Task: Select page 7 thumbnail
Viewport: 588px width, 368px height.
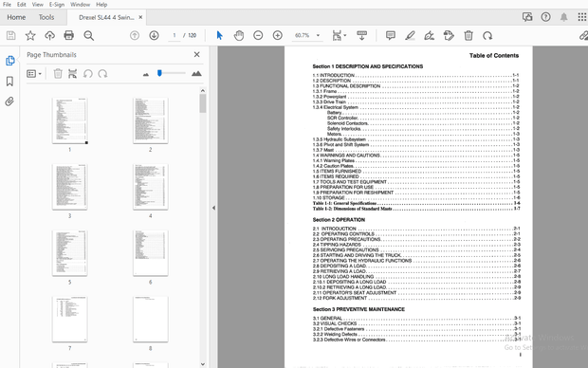Action: point(70,320)
